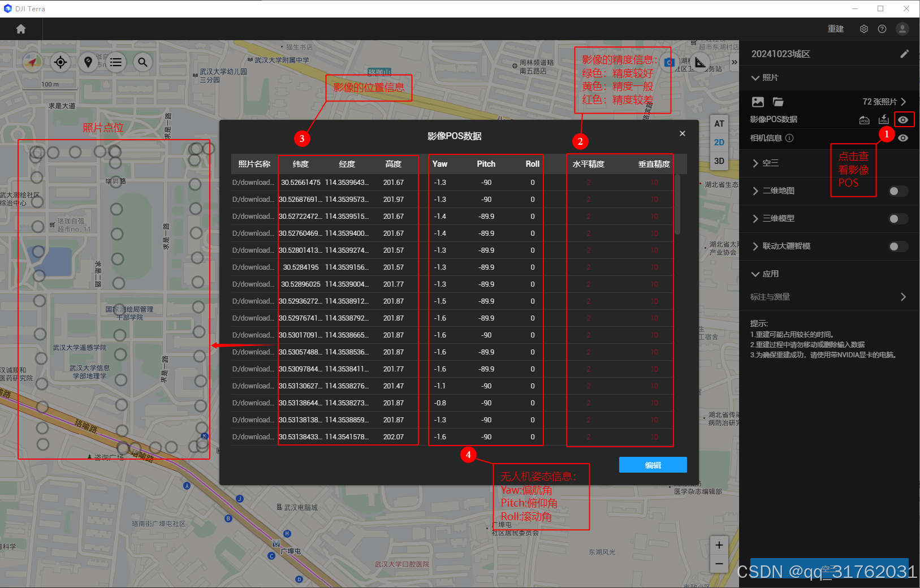Image resolution: width=920 pixels, height=588 pixels.
Task: Click the 照片名称 column header
Action: 254,164
